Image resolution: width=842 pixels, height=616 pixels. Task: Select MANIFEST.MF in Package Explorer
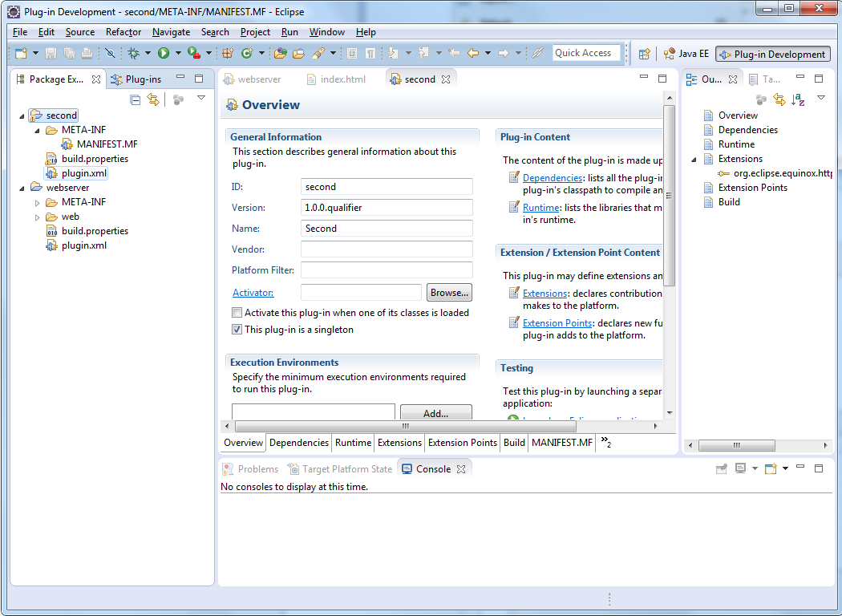click(x=100, y=144)
